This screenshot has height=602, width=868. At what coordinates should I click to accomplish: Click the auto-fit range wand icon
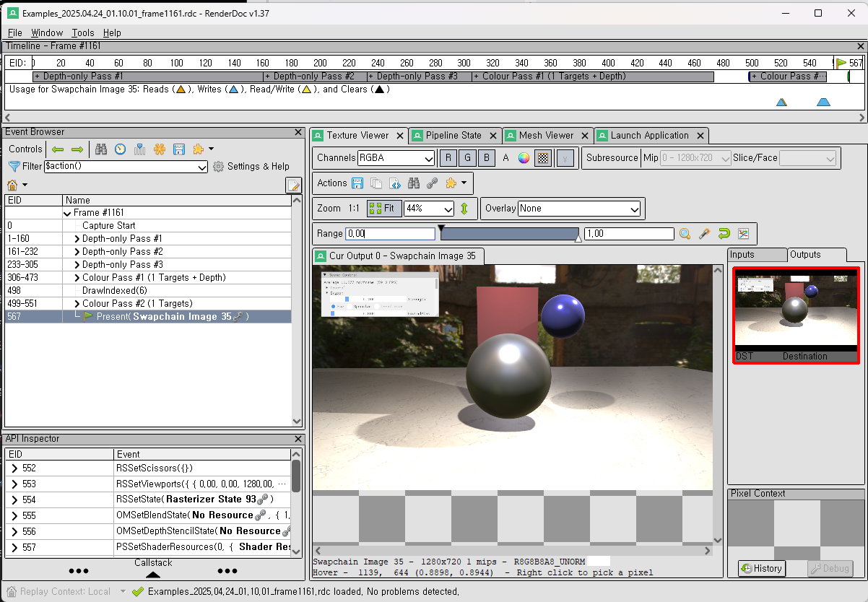[704, 234]
